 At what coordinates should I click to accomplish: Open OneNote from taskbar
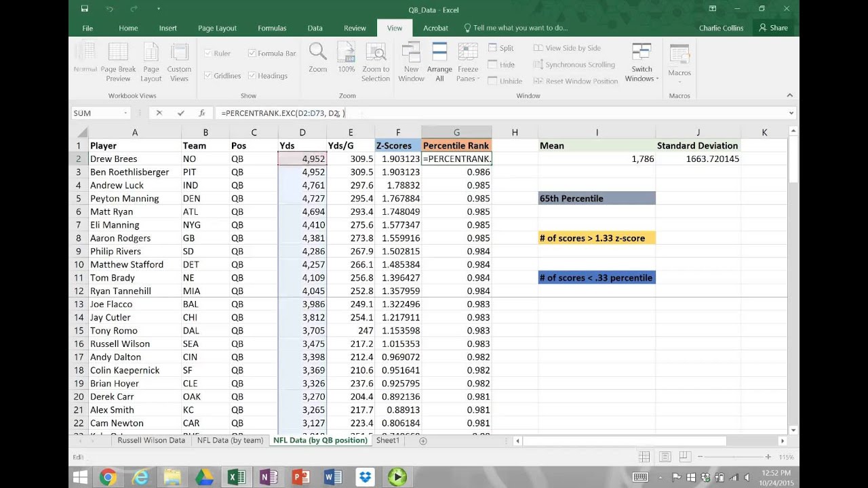pyautogui.click(x=269, y=477)
